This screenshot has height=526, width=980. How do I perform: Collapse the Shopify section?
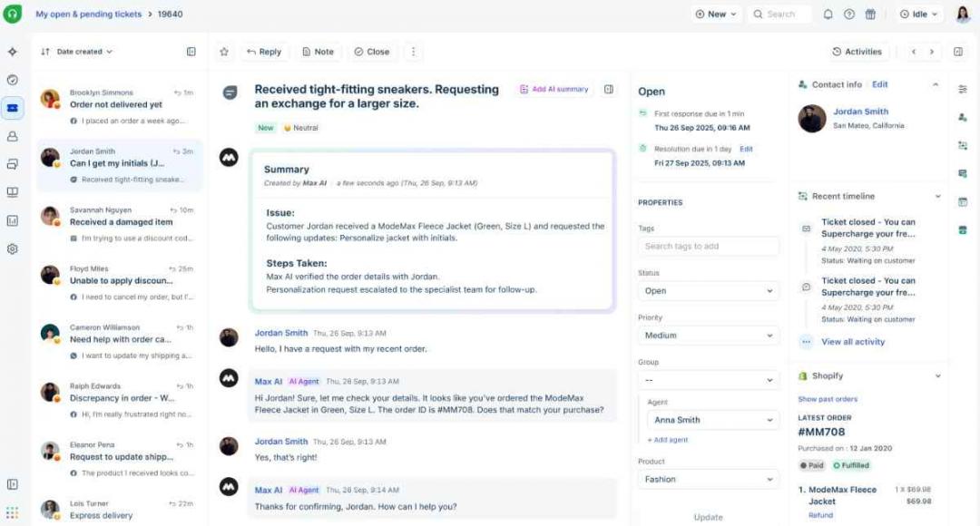pos(937,376)
